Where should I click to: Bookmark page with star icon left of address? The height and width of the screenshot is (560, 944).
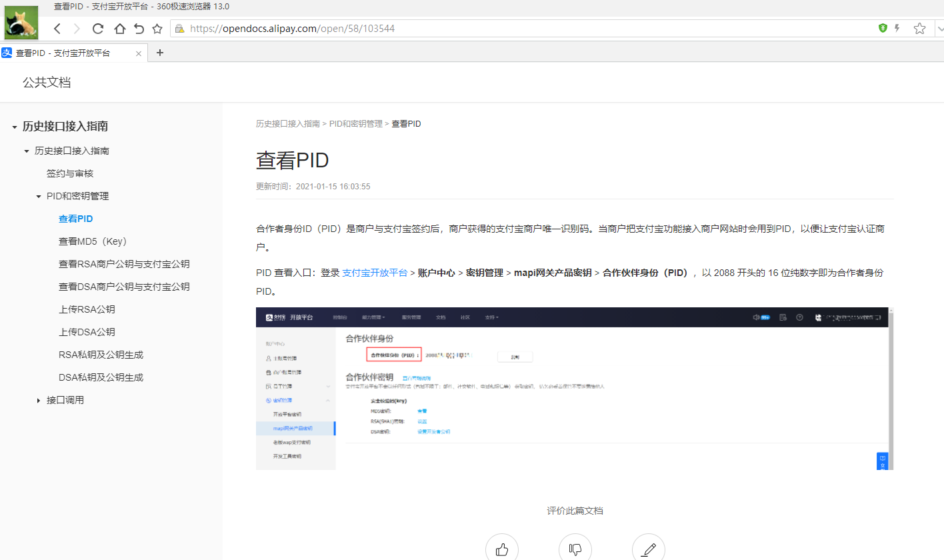click(x=157, y=29)
